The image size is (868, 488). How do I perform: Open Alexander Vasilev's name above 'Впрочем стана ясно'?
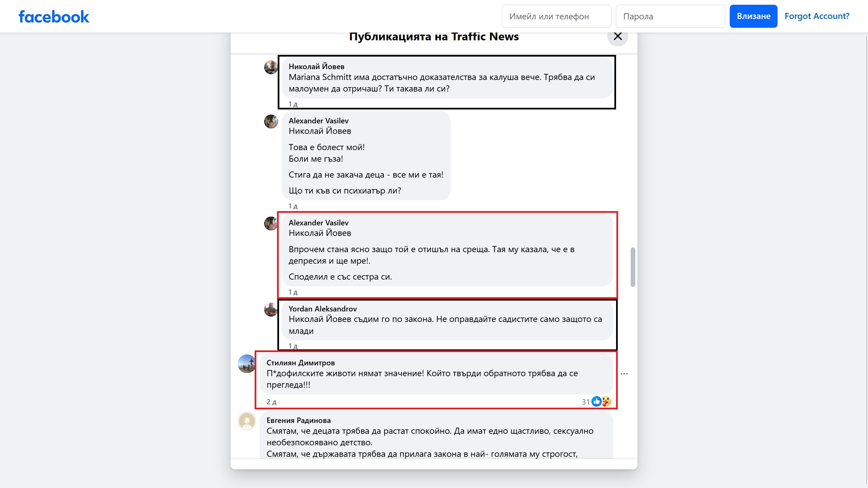pos(318,223)
